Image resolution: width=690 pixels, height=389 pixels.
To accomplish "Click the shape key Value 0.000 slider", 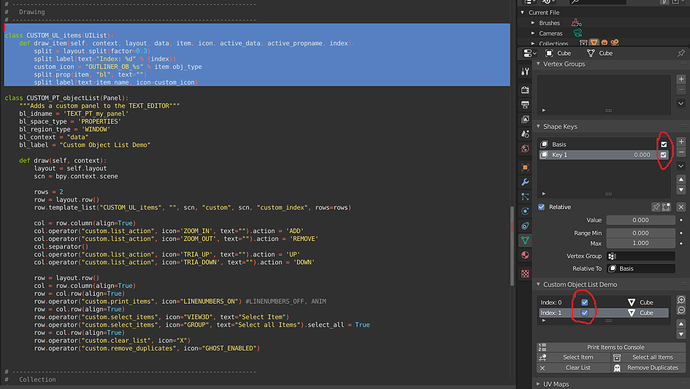I will click(641, 220).
